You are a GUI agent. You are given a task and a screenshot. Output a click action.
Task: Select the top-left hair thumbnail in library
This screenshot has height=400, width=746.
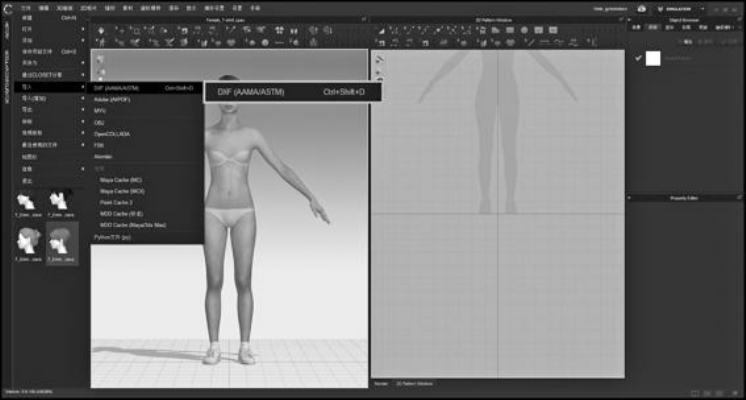tap(27, 200)
